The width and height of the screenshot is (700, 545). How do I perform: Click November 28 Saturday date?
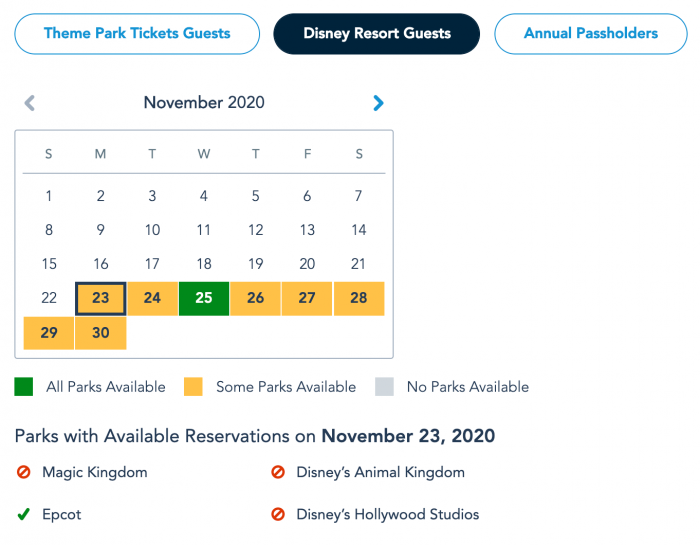click(x=359, y=298)
